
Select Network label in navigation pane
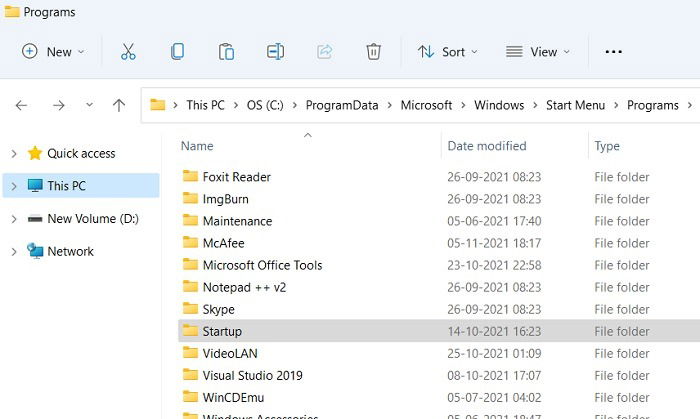[71, 251]
